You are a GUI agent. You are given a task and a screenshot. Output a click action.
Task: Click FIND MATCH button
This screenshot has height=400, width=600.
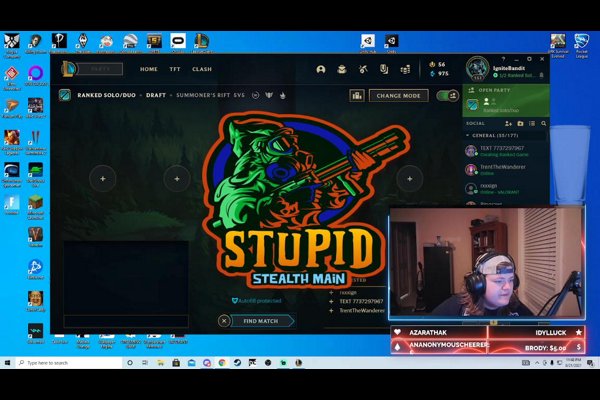point(262,321)
